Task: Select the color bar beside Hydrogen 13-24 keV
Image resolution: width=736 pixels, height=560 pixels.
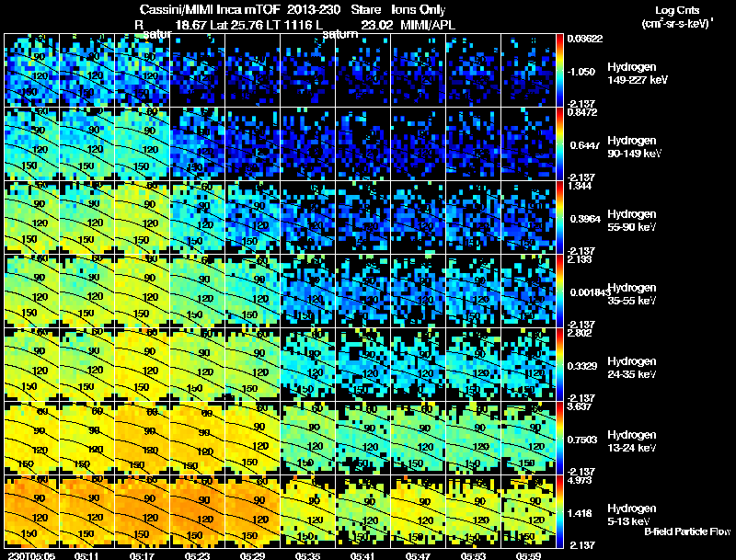Action: click(x=559, y=438)
